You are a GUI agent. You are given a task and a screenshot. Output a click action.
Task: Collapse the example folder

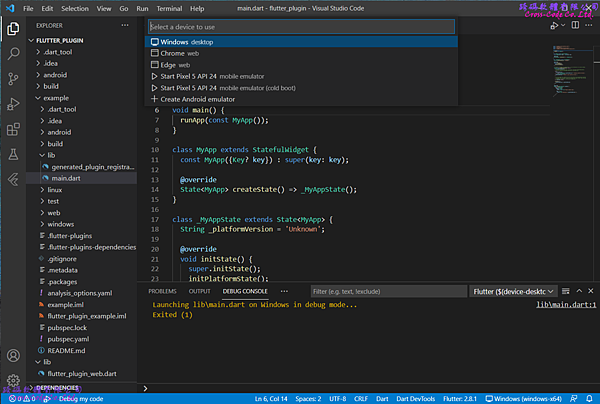click(x=55, y=98)
